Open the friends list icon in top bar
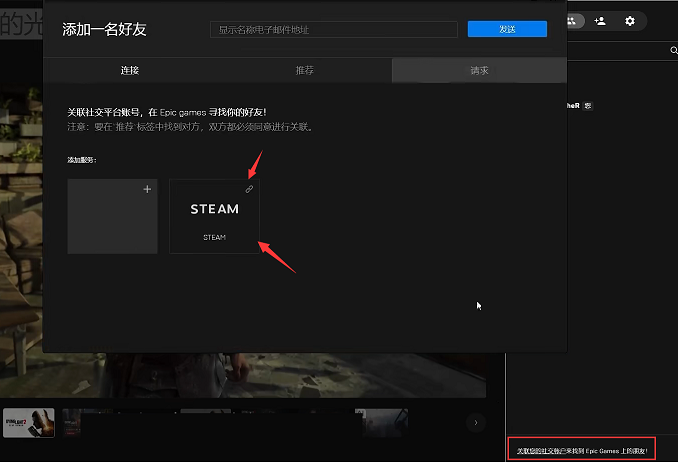This screenshot has width=678, height=462. 572,21
